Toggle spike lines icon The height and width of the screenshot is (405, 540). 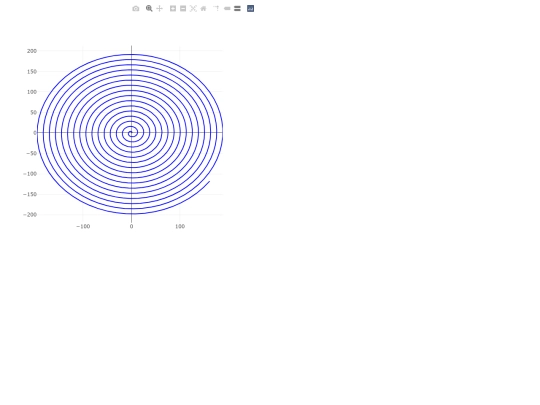tap(216, 9)
